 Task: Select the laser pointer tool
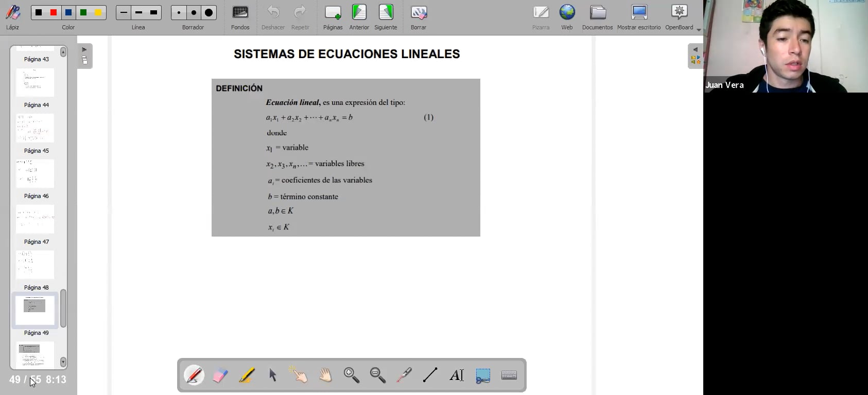click(x=404, y=375)
